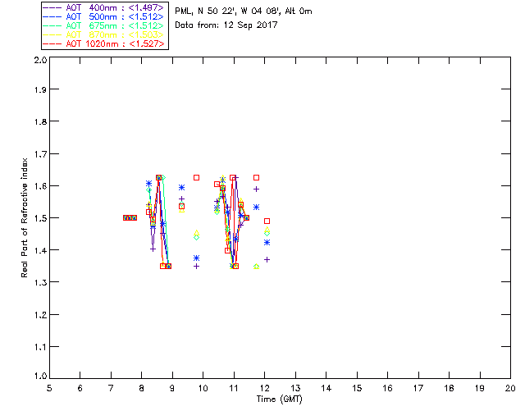525x420 pixels.
Task: Click the hour 7 label on the time axis
Action: click(x=111, y=389)
